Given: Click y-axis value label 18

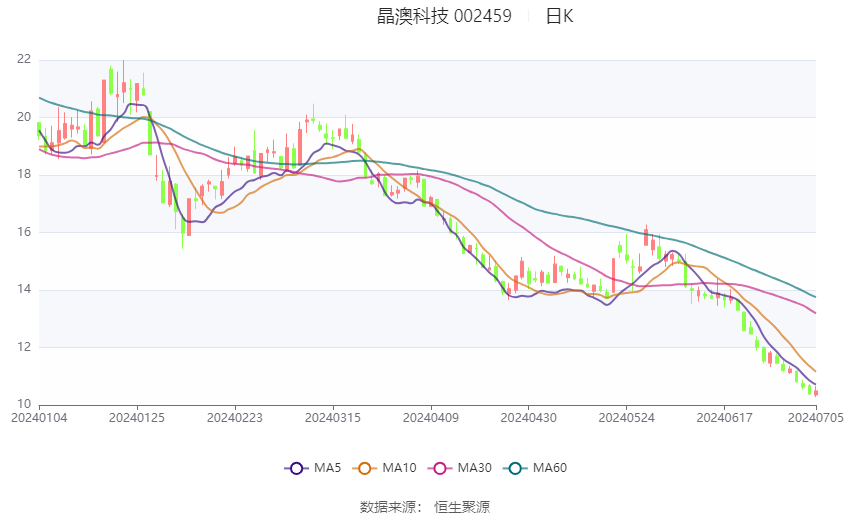Looking at the screenshot, I should point(24,175).
